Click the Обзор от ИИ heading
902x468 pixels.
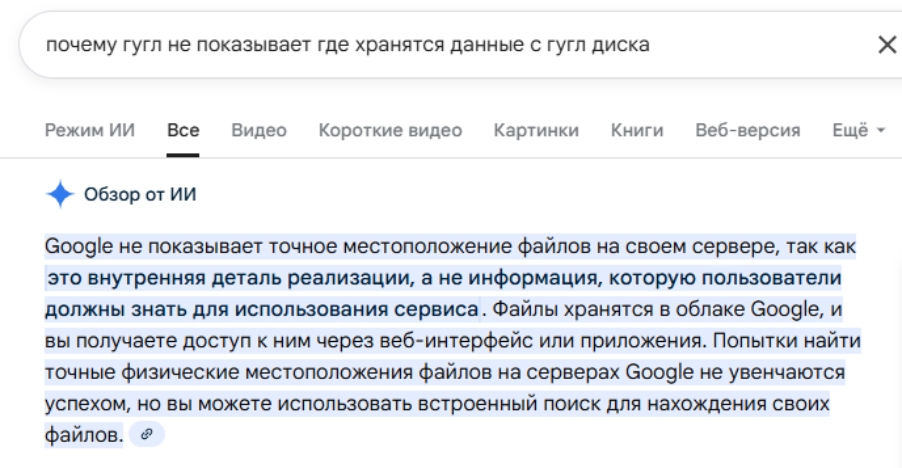click(x=139, y=195)
